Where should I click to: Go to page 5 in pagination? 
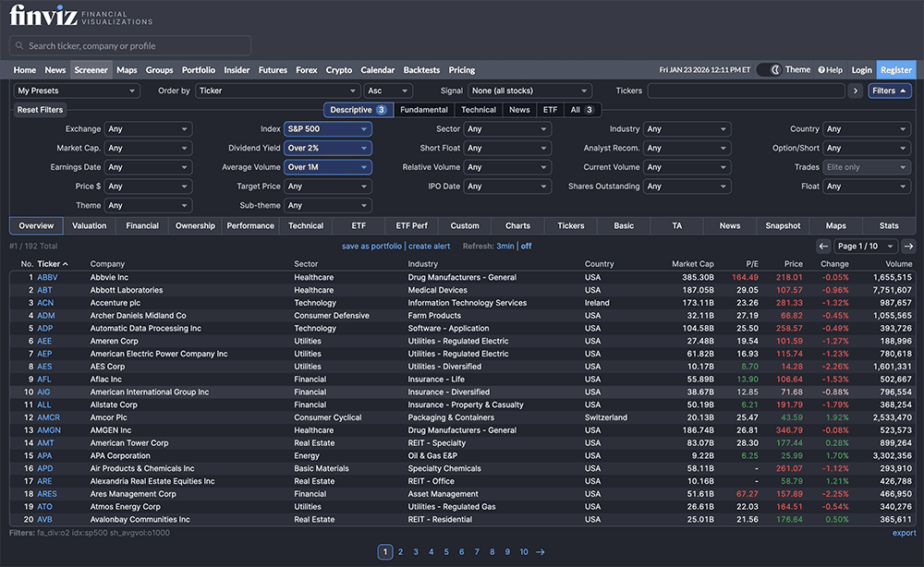point(446,552)
